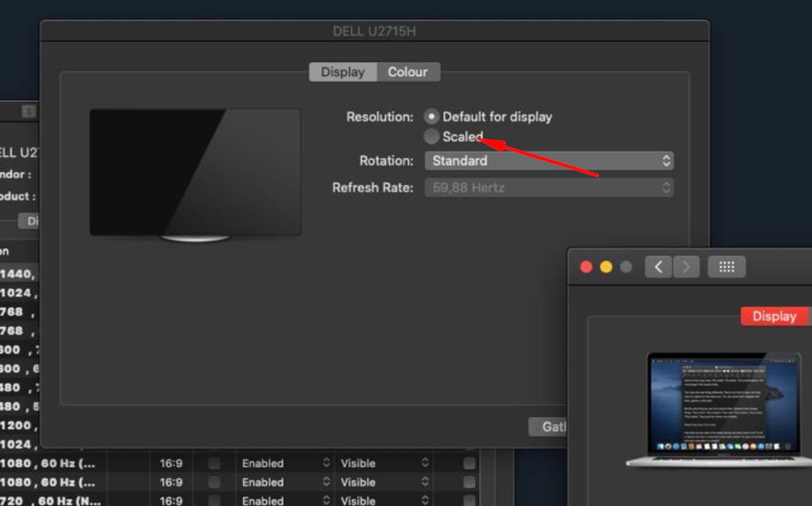Open the Refresh Rate 59,88 Hertz dropdown
Screen dimensions: 812x506
(549, 188)
